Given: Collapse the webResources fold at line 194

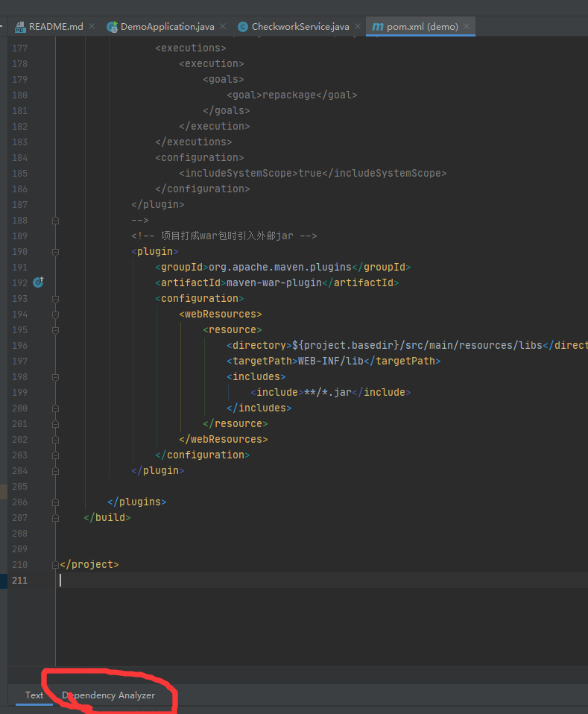Looking at the screenshot, I should point(56,315).
